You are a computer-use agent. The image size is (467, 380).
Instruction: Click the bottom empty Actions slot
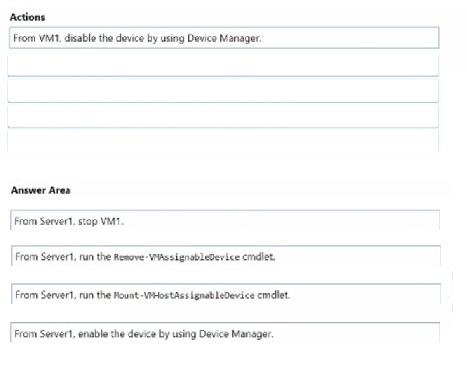coord(223,141)
